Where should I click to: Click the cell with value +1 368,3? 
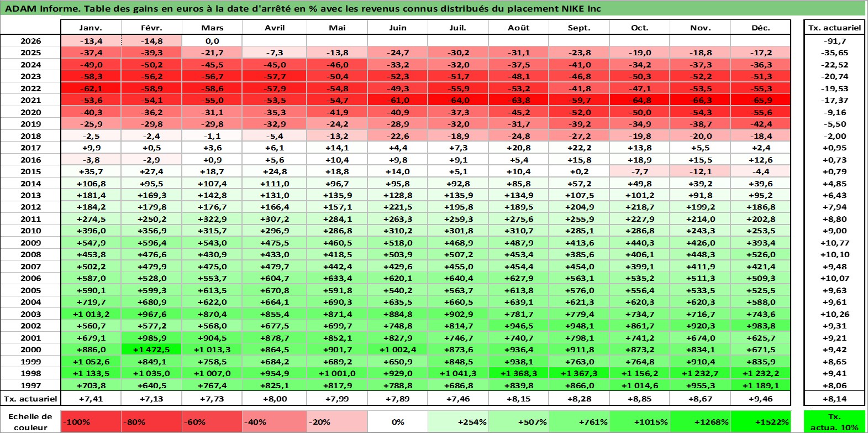click(518, 373)
